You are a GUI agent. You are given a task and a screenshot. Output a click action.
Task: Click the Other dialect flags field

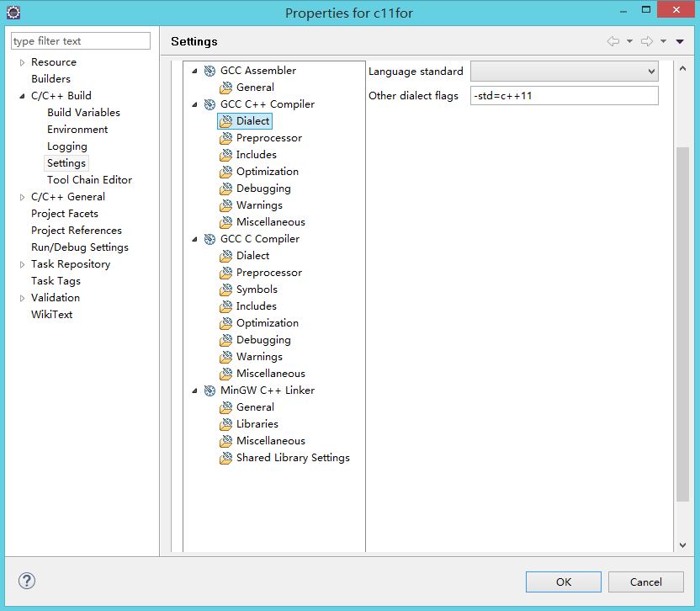point(565,96)
